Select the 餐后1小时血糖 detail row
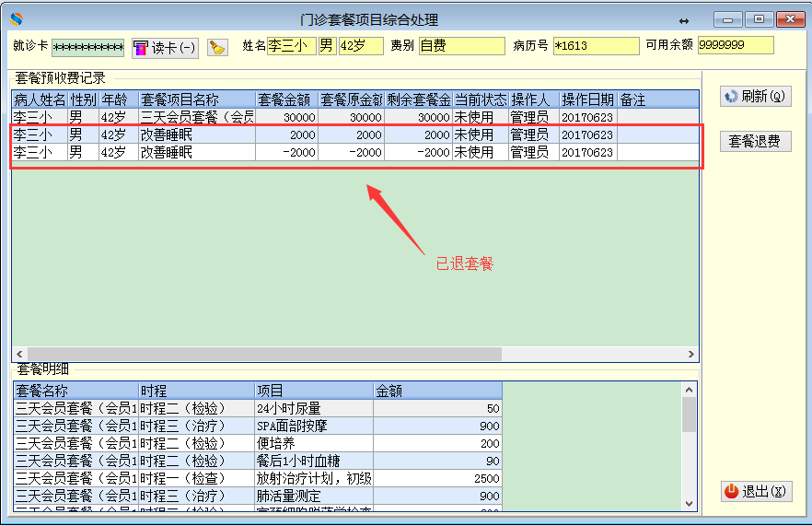This screenshot has width=812, height=526. [258, 462]
